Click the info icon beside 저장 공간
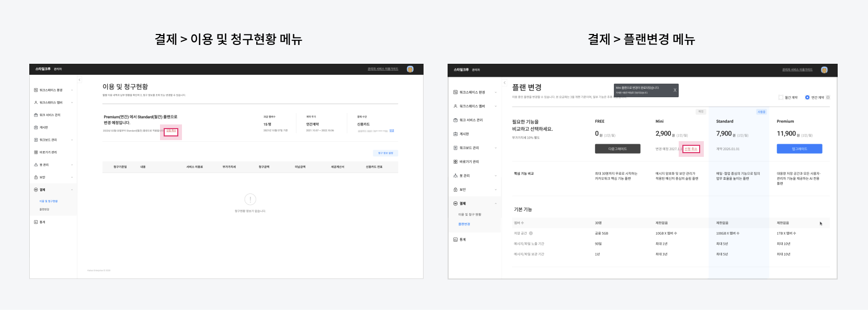 tap(531, 233)
